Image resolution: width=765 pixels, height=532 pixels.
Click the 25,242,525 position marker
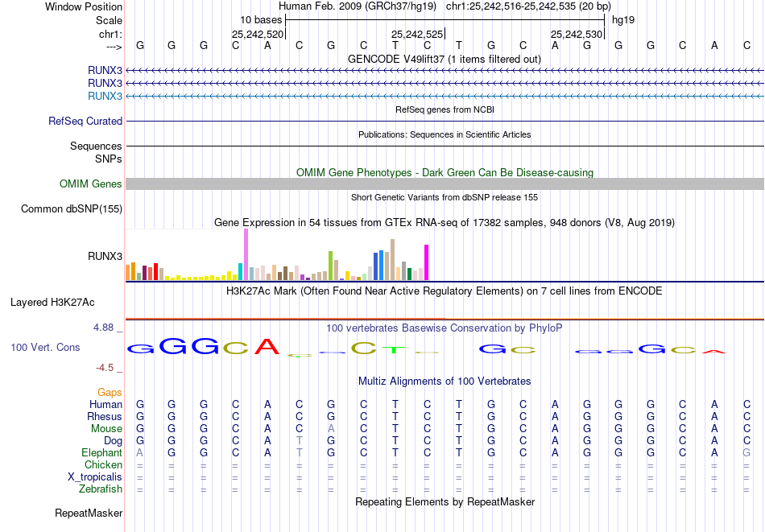417,34
